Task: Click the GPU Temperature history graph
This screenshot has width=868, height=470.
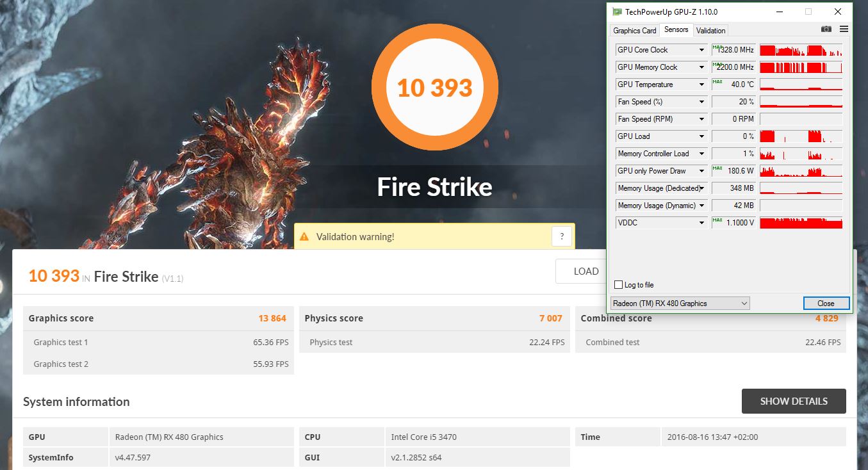Action: 801,85
